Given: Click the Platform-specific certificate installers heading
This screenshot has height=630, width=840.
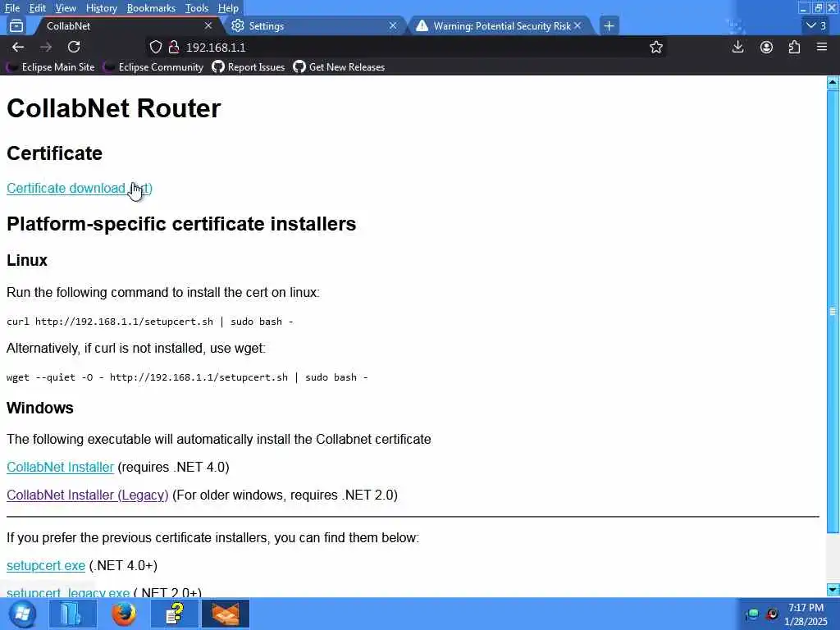Looking at the screenshot, I should [x=181, y=224].
